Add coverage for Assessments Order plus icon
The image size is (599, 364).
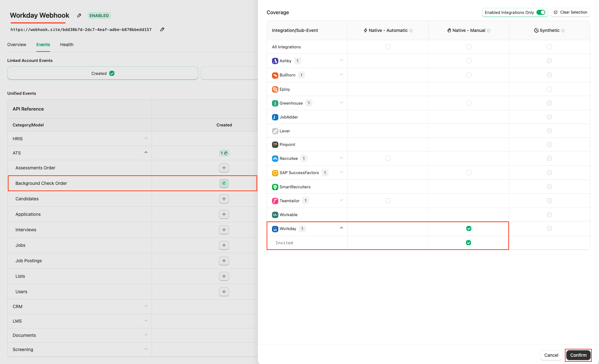coord(224,168)
